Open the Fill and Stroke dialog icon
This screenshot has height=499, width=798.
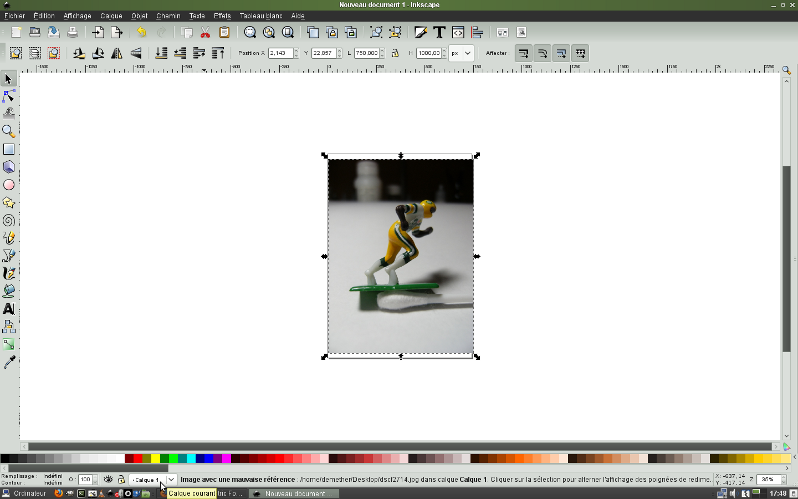pyautogui.click(x=420, y=32)
